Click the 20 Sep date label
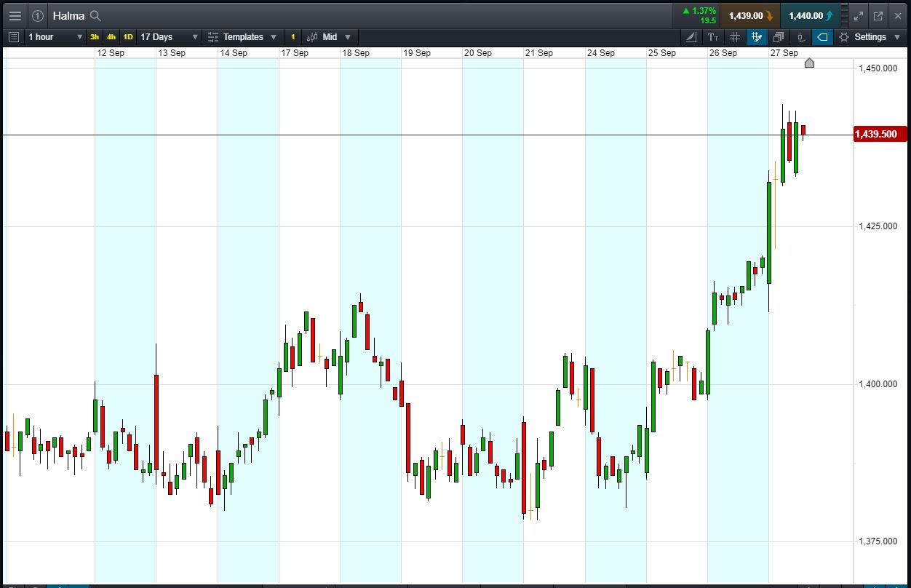911x588 pixels. [x=478, y=53]
